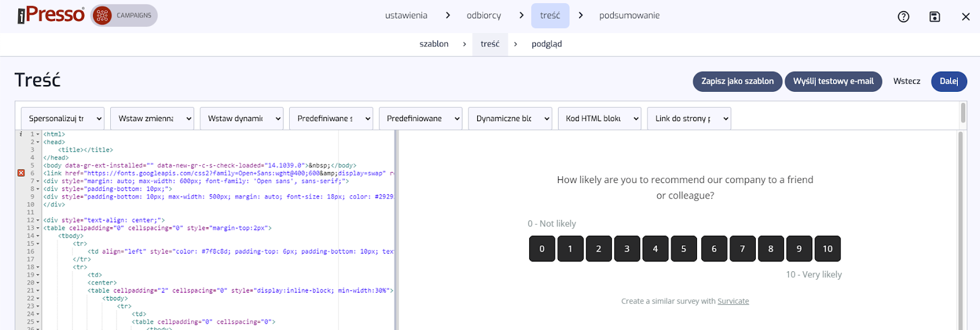Close the campaign editor with X icon
Viewport: 980px width, 330px height.
tap(966, 17)
